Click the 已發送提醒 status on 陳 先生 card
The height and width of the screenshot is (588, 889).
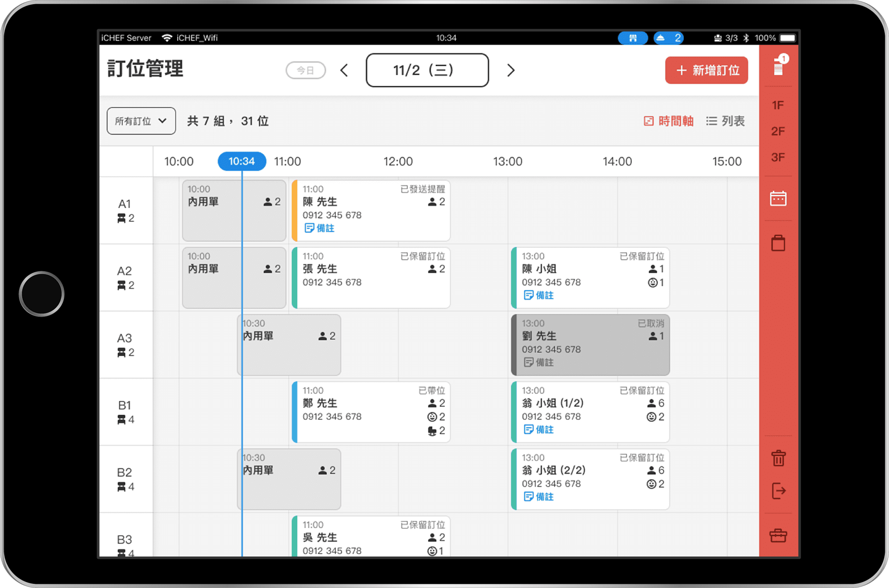coord(422,189)
